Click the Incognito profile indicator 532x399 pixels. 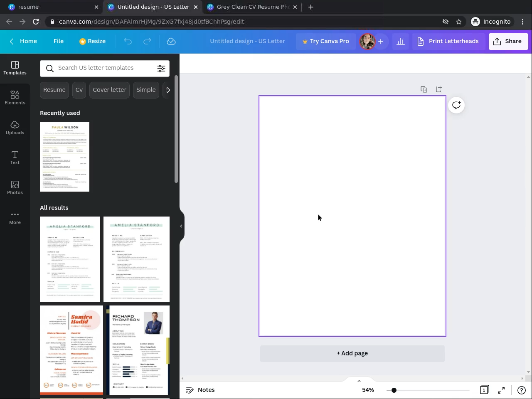tap(491, 22)
